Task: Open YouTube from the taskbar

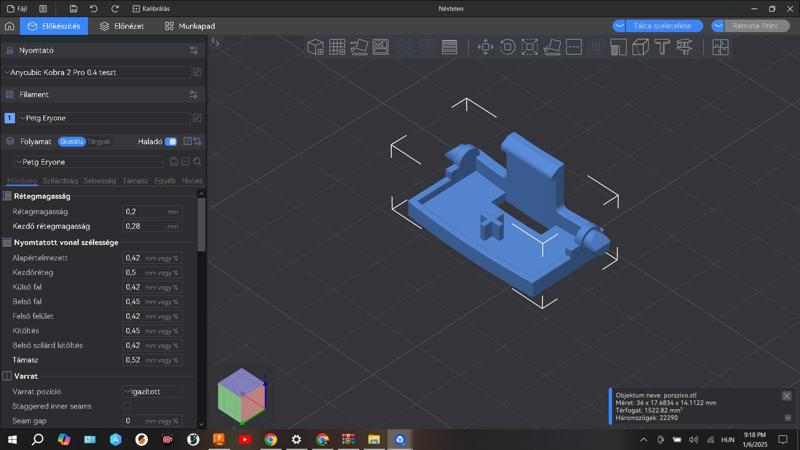Action: (245, 439)
